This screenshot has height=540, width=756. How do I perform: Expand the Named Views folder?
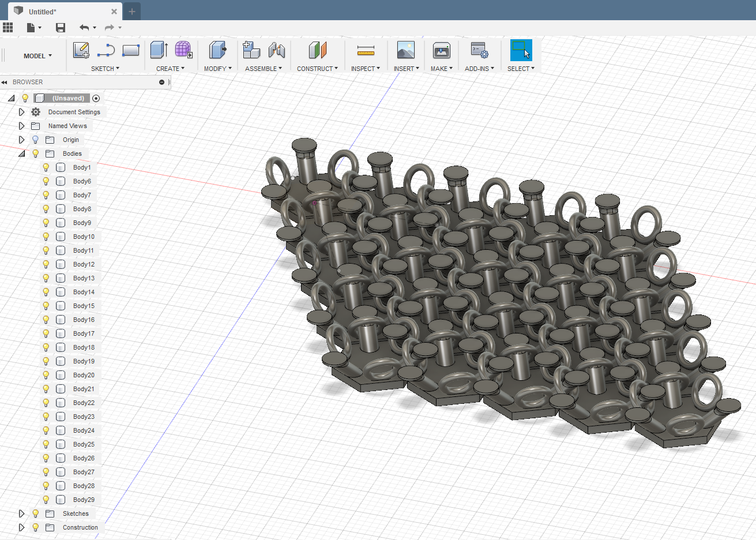click(x=21, y=126)
